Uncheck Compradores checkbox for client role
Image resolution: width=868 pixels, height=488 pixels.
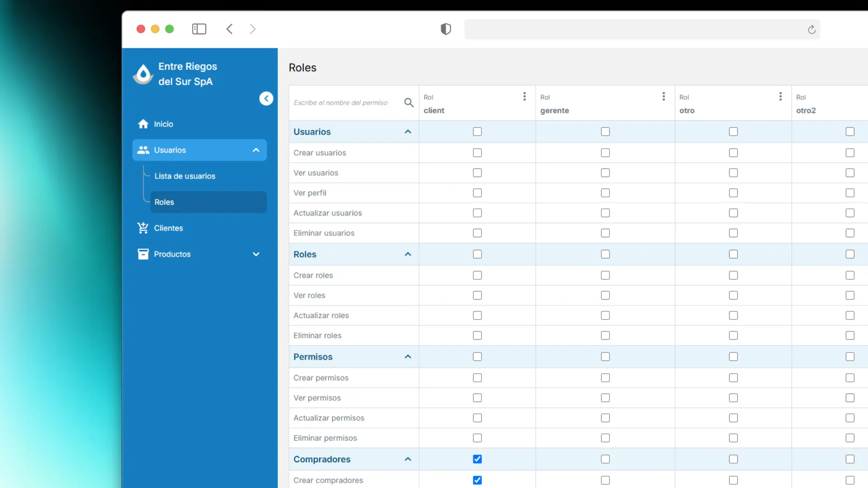477,459
